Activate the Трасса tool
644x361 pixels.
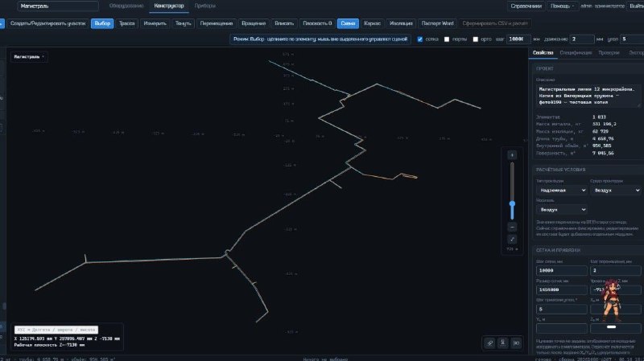[127, 23]
